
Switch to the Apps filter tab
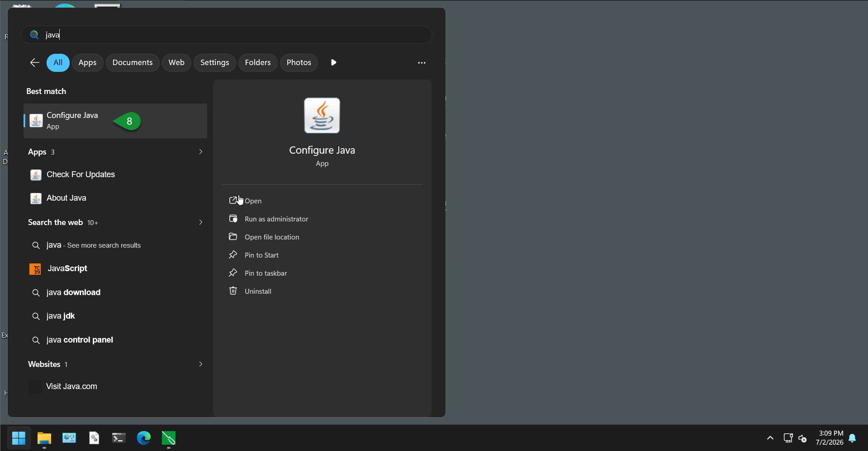coord(87,63)
